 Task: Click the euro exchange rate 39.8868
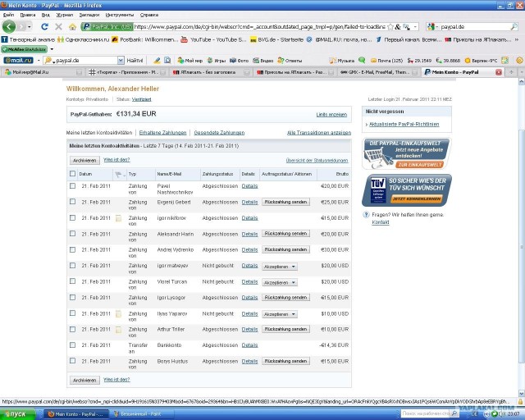click(448, 61)
